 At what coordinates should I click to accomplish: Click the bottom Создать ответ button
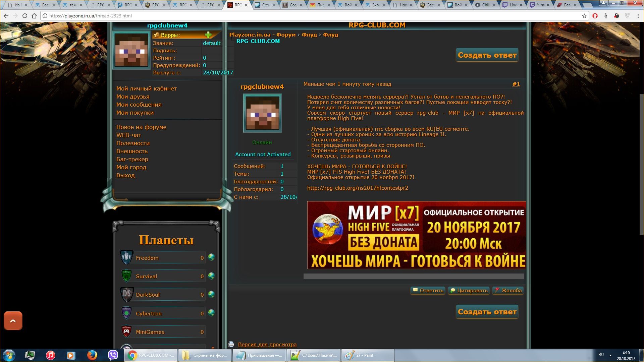tap(487, 312)
